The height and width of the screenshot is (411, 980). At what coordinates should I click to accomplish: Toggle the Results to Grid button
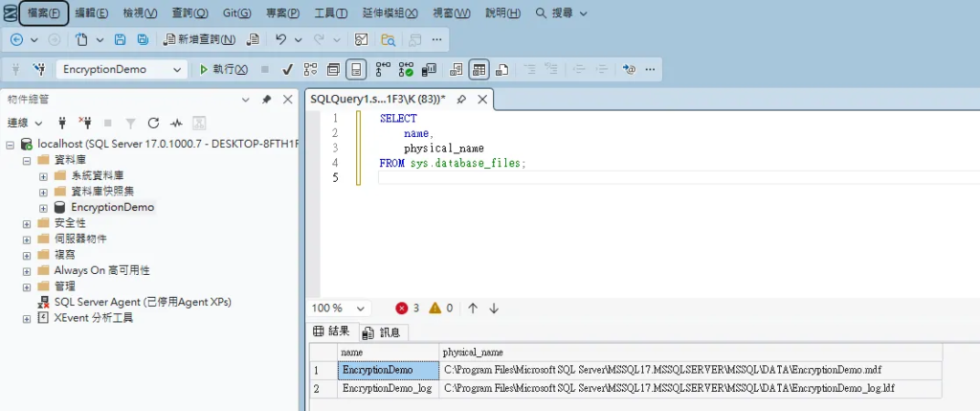[x=479, y=69]
